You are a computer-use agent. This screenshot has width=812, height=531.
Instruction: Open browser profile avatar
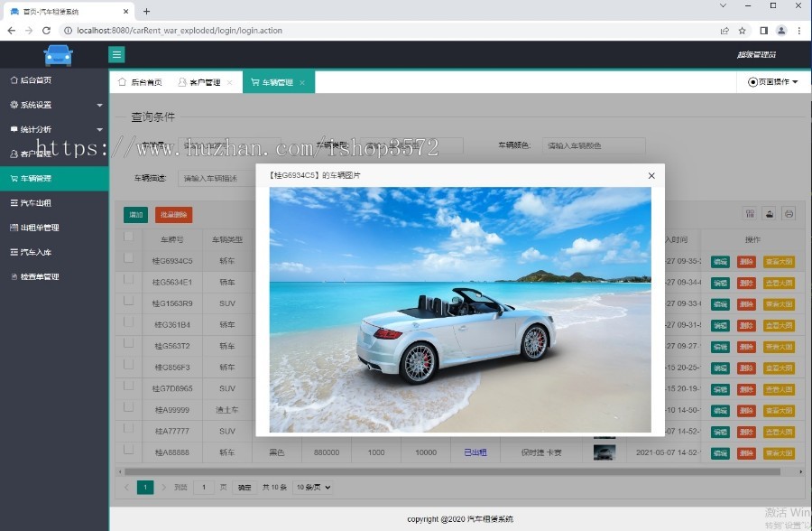click(781, 31)
